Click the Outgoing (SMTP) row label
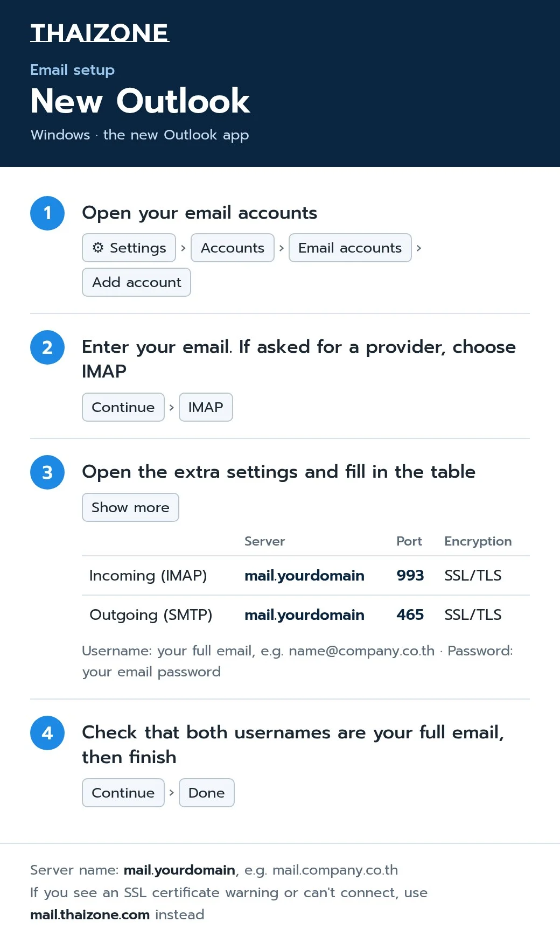 tap(151, 615)
